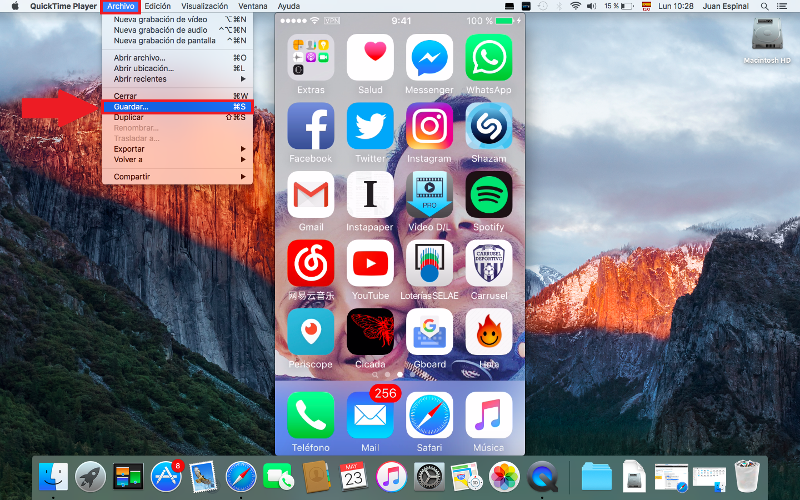Open the Gboard app icon

tap(429, 332)
